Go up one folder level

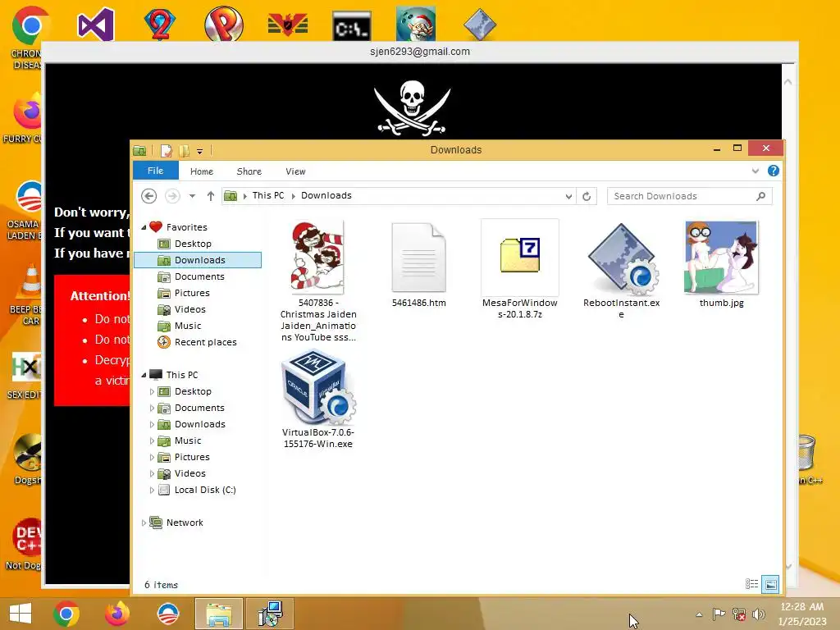pos(211,196)
